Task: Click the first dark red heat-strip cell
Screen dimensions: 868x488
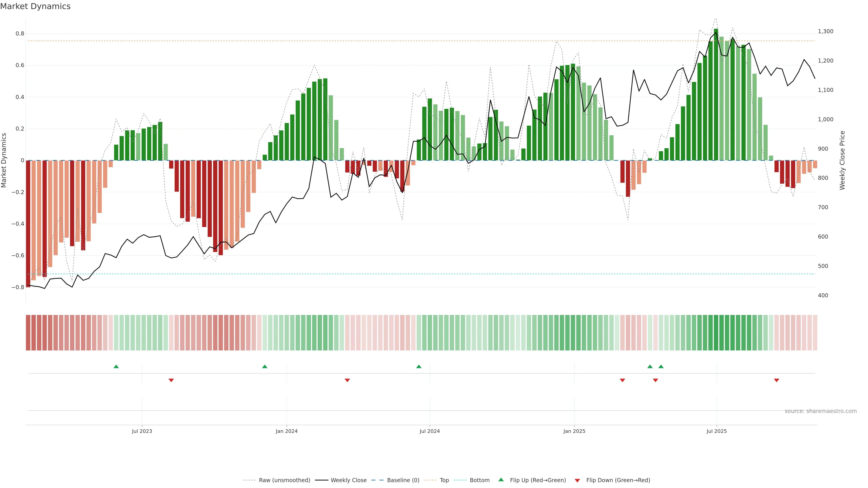Action: [x=28, y=333]
